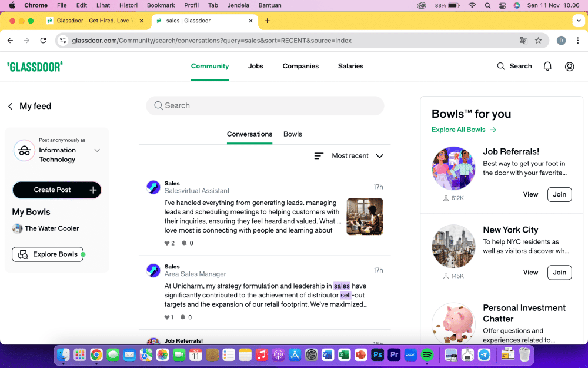Open the notifications bell icon
This screenshot has height=368, width=588.
coord(547,67)
